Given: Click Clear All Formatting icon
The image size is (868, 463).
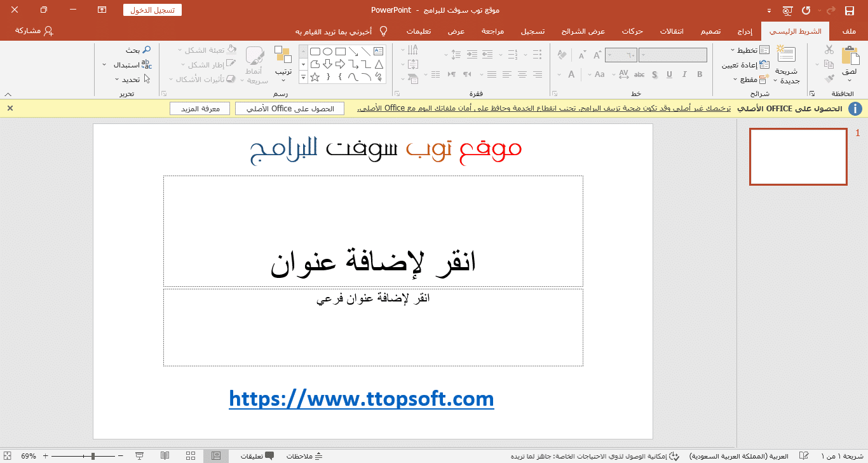Looking at the screenshot, I should click(x=562, y=55).
